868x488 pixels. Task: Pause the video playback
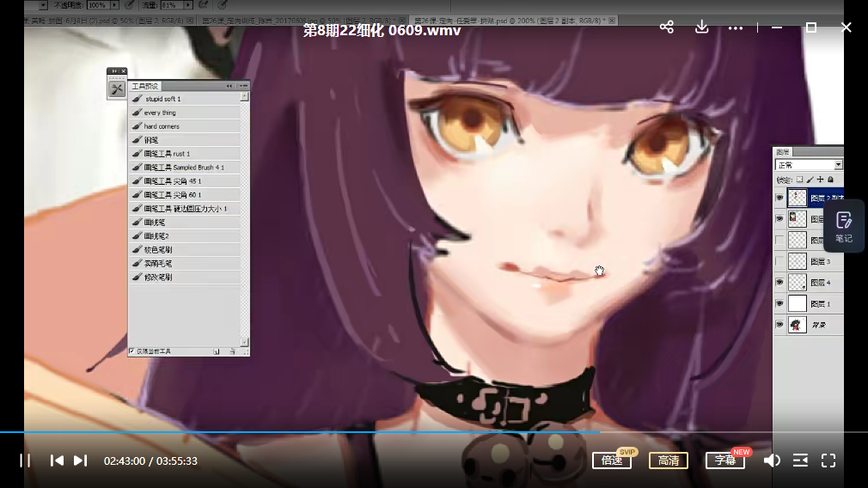point(25,461)
